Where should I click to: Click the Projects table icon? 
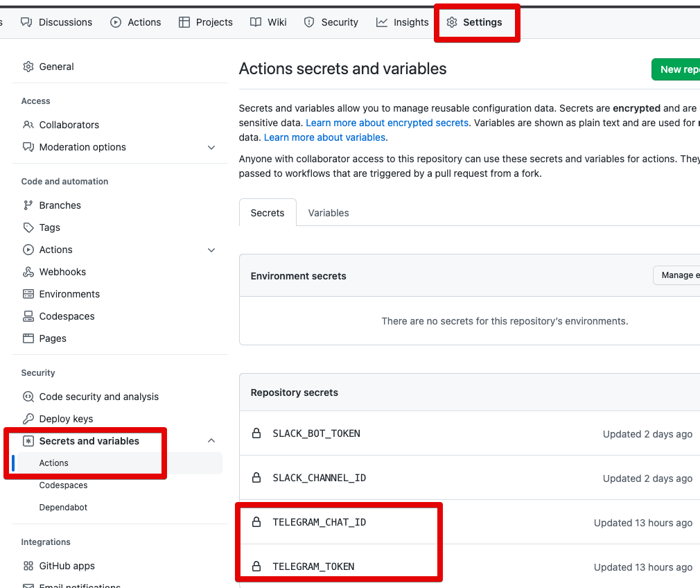(x=184, y=22)
